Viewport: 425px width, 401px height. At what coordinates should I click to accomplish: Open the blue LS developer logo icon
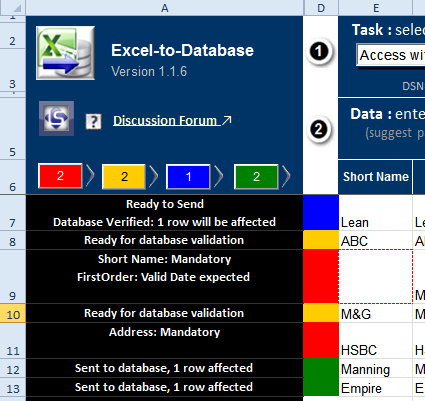56,118
